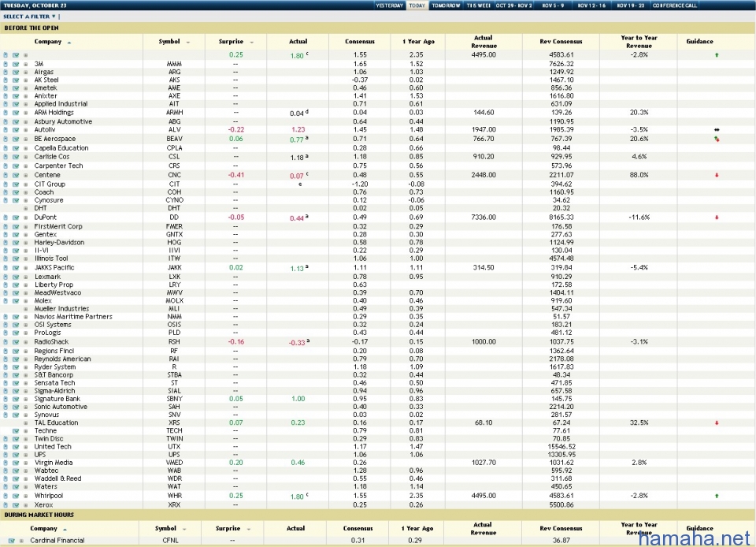
Task: Click the Surprise sort arrow in Before the Open
Action: [252, 43]
